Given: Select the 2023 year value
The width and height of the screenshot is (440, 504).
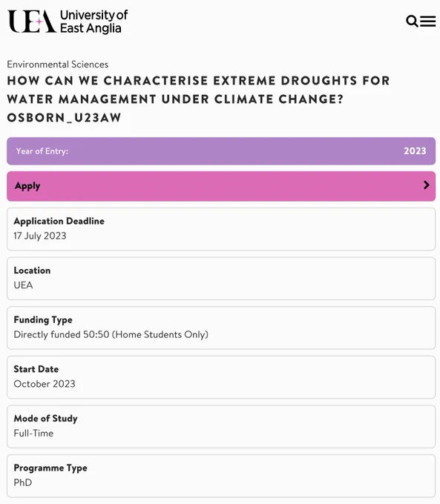Looking at the screenshot, I should (415, 150).
